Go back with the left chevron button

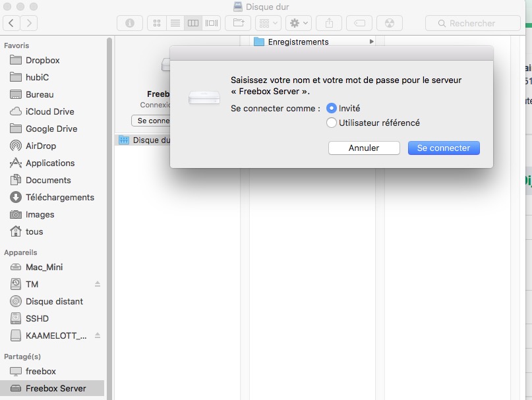click(11, 23)
